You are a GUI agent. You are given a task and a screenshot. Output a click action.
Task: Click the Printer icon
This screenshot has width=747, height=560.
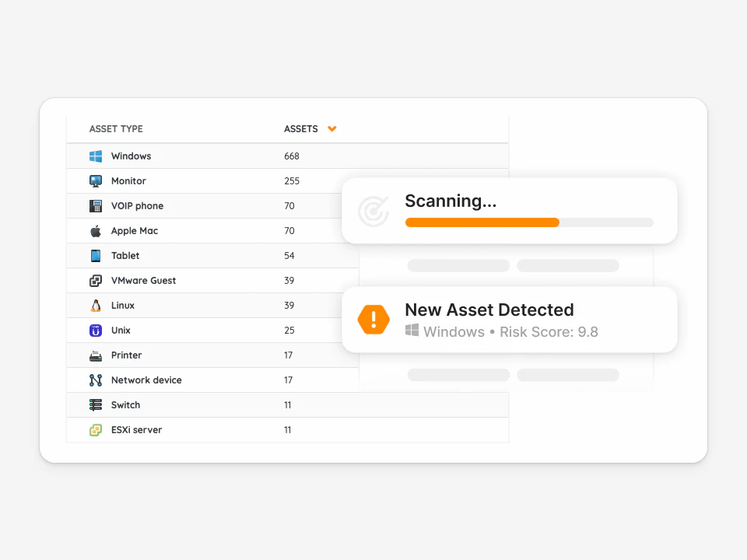(x=96, y=355)
